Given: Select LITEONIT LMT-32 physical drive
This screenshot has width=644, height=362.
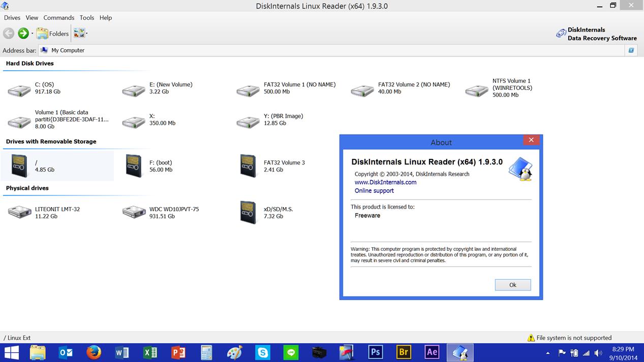Looking at the screenshot, I should [44, 212].
